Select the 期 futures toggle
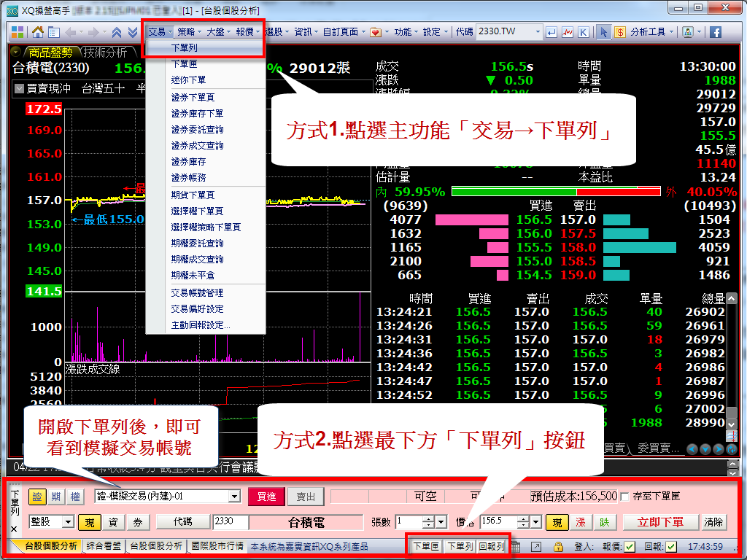Viewport: 747px width, 560px height. click(x=55, y=496)
